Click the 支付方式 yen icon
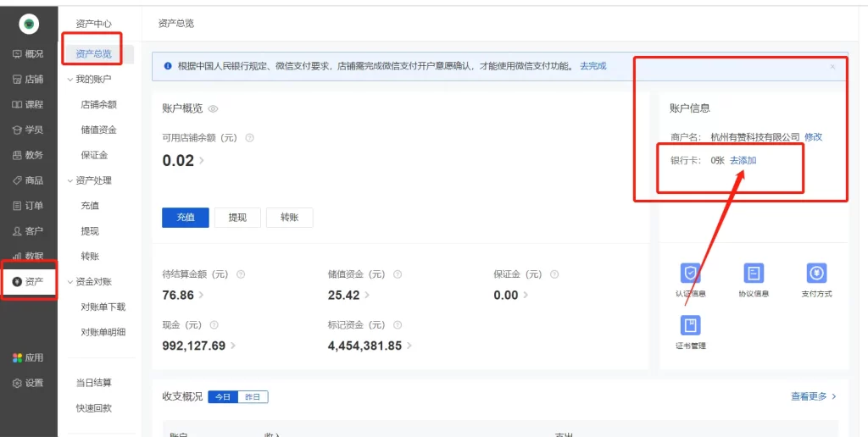Screen dimensions: 868x437 (816, 274)
